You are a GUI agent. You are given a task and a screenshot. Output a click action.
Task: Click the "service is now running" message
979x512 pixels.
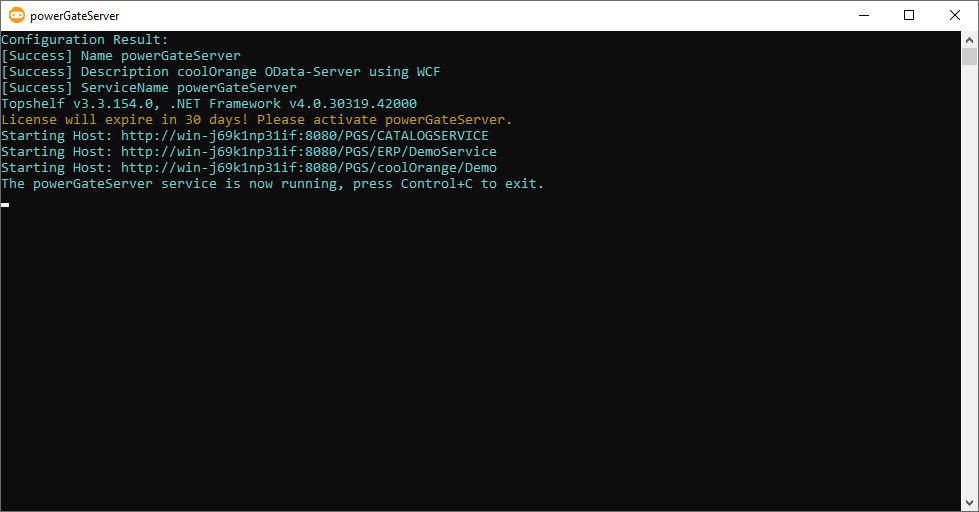click(273, 184)
